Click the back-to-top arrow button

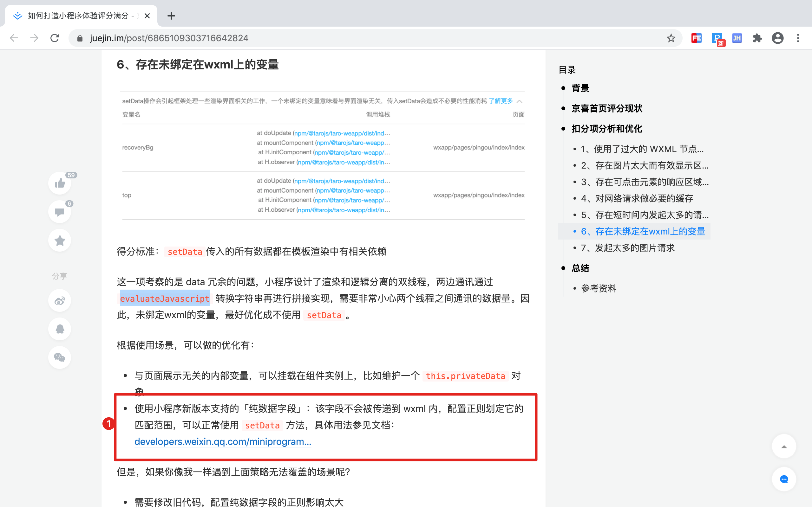784,447
